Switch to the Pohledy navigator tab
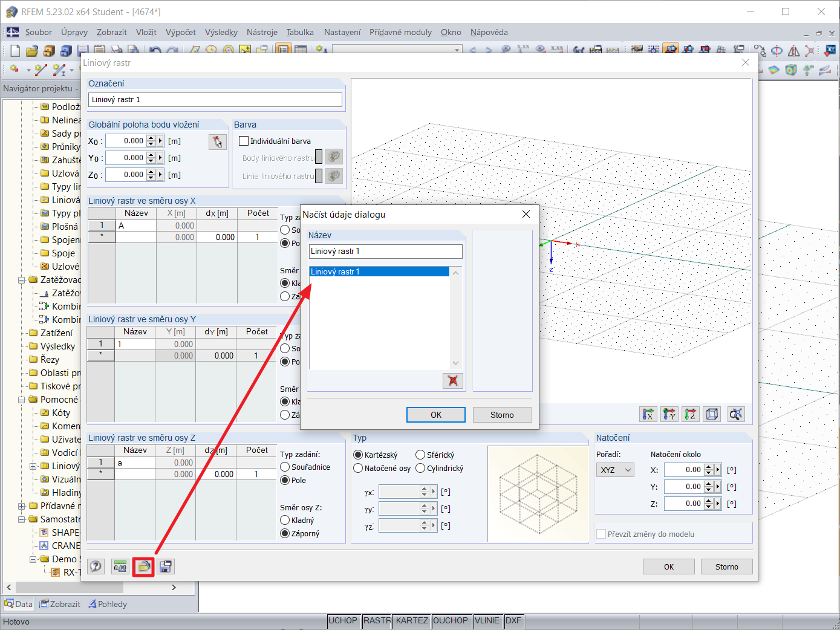 (x=108, y=604)
